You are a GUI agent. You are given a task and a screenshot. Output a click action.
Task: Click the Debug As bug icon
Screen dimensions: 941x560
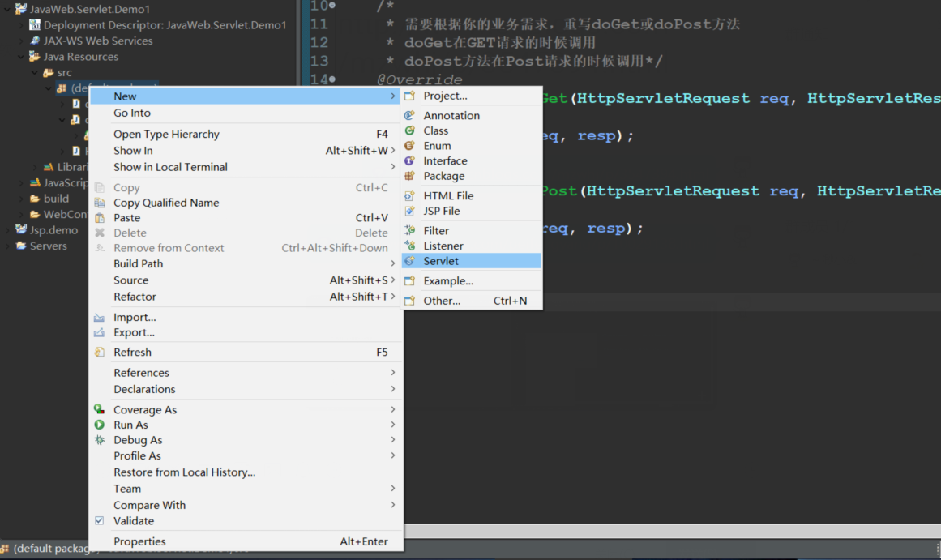100,440
